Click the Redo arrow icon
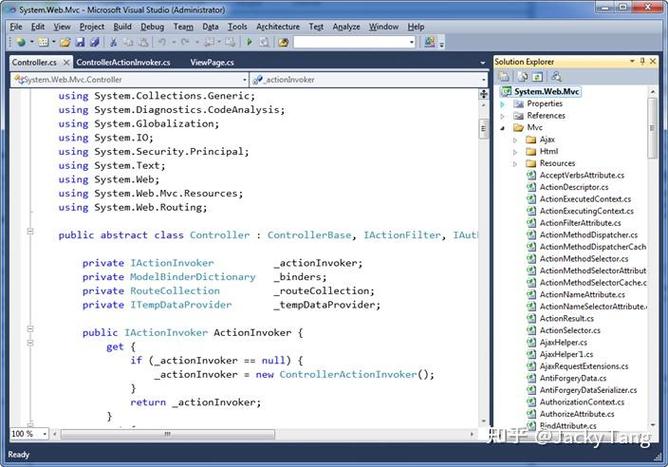 click(x=185, y=42)
